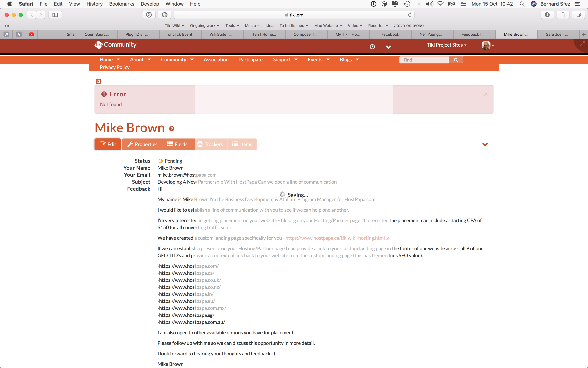The width and height of the screenshot is (588, 368).
Task: Expand the header chevron dropdown
Action: pyautogui.click(x=388, y=47)
